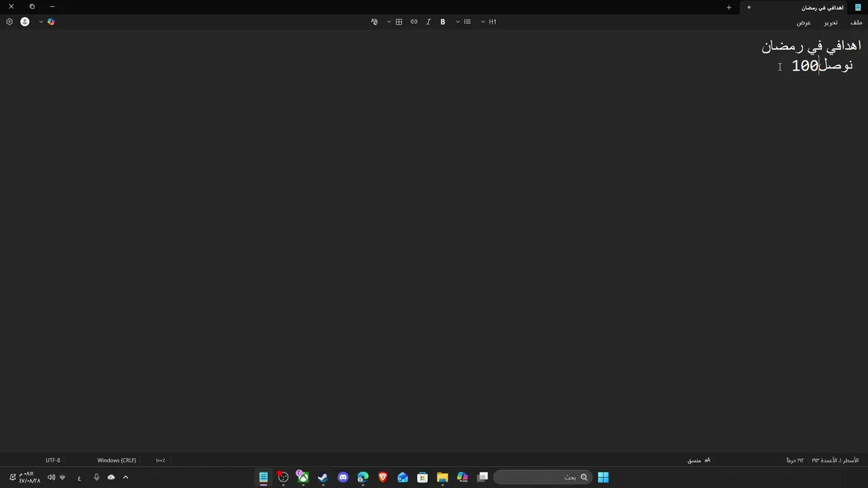Click the character count in status bar
The image size is (868, 488).
point(795,460)
